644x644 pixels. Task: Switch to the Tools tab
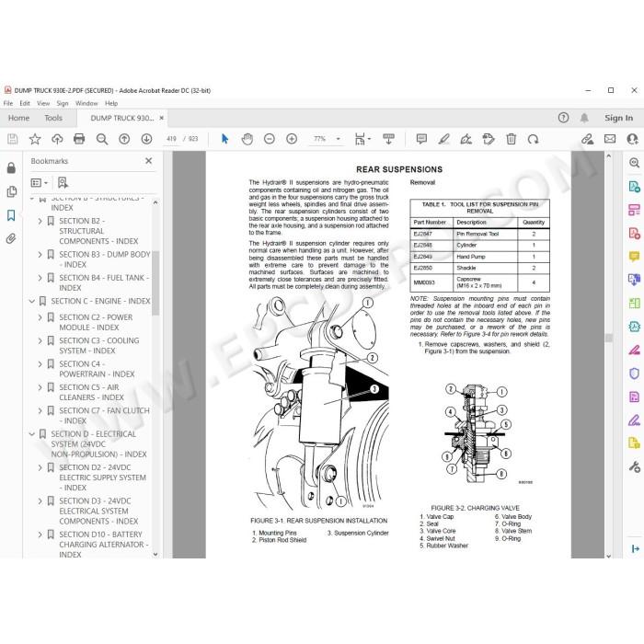click(x=53, y=119)
